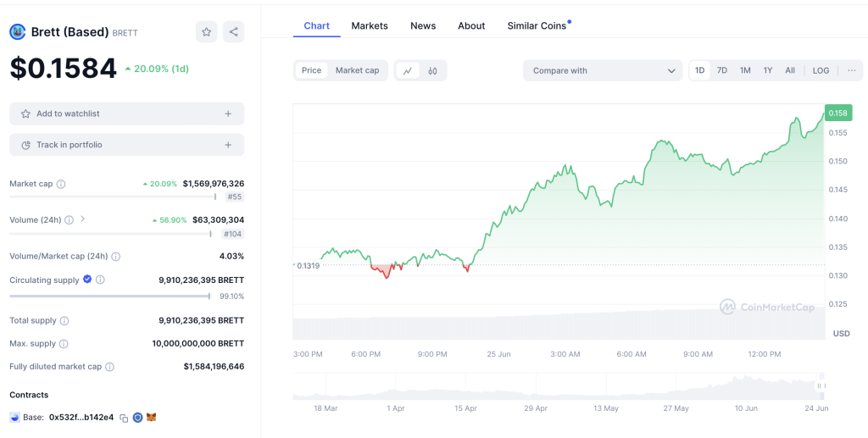Click the Circulating supply info icon
Viewport: 868px width, 438px height.
[100, 280]
